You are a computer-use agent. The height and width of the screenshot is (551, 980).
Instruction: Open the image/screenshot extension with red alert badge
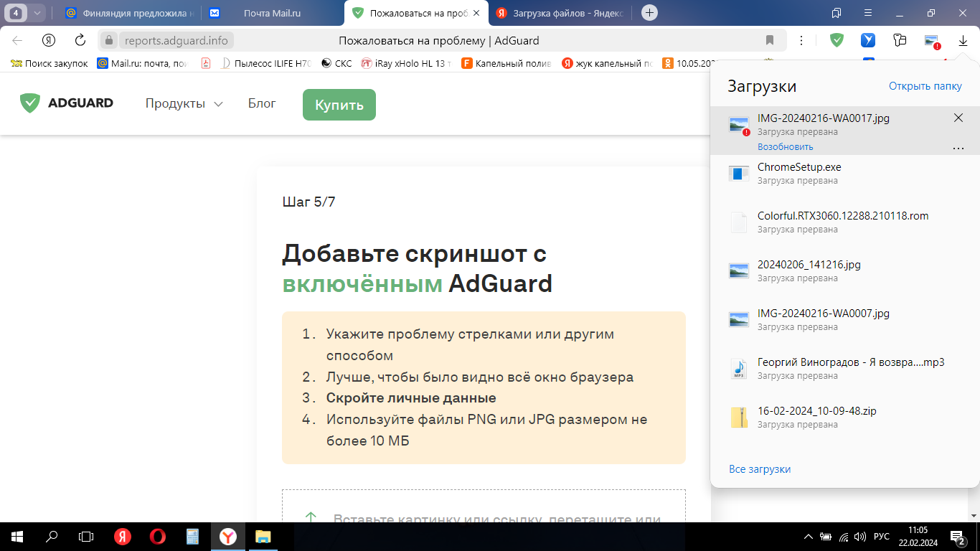(930, 41)
